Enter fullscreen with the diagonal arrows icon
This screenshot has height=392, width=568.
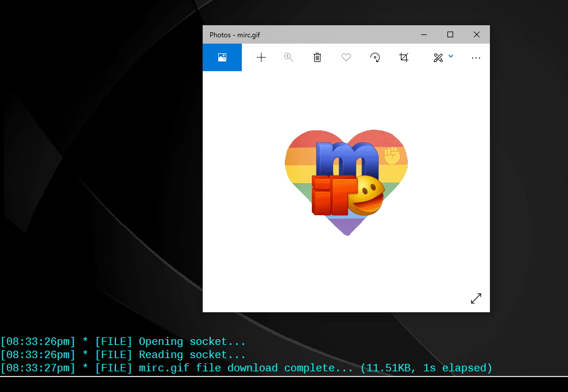point(476,298)
